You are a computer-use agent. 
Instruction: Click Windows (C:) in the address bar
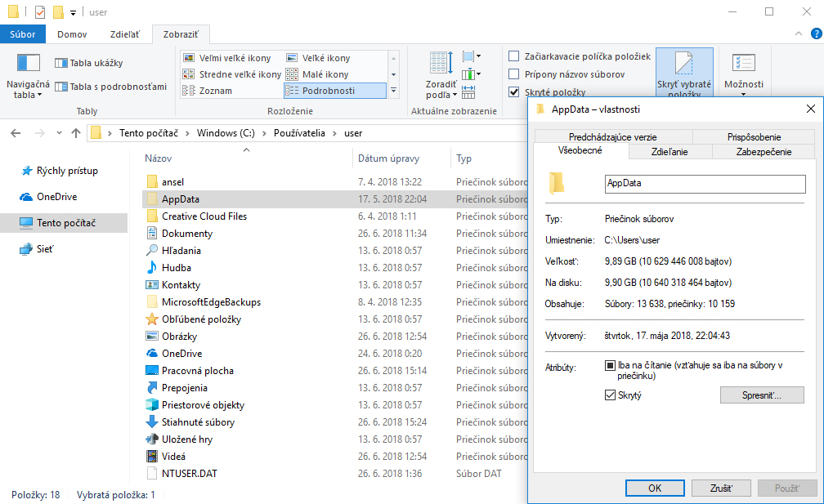[x=226, y=133]
